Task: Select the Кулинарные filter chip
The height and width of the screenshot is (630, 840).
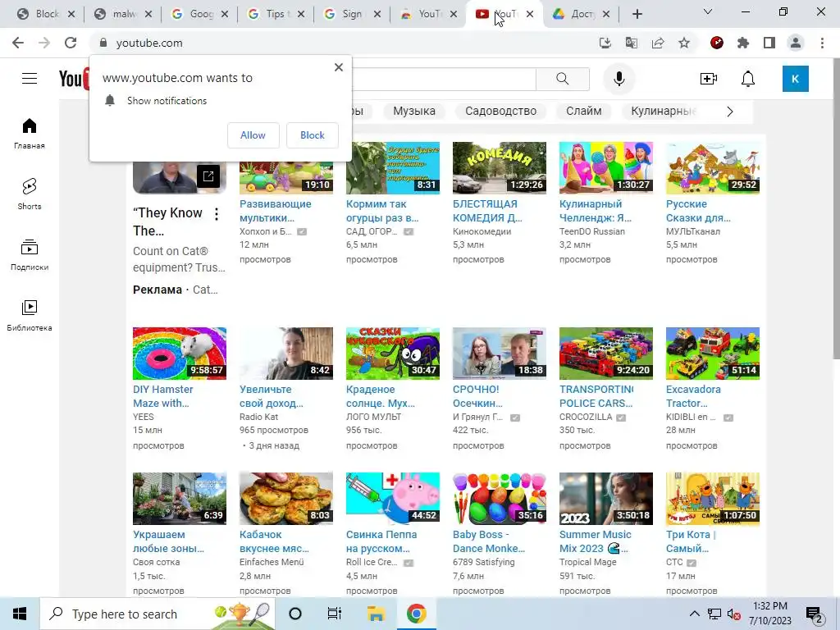Action: point(663,111)
